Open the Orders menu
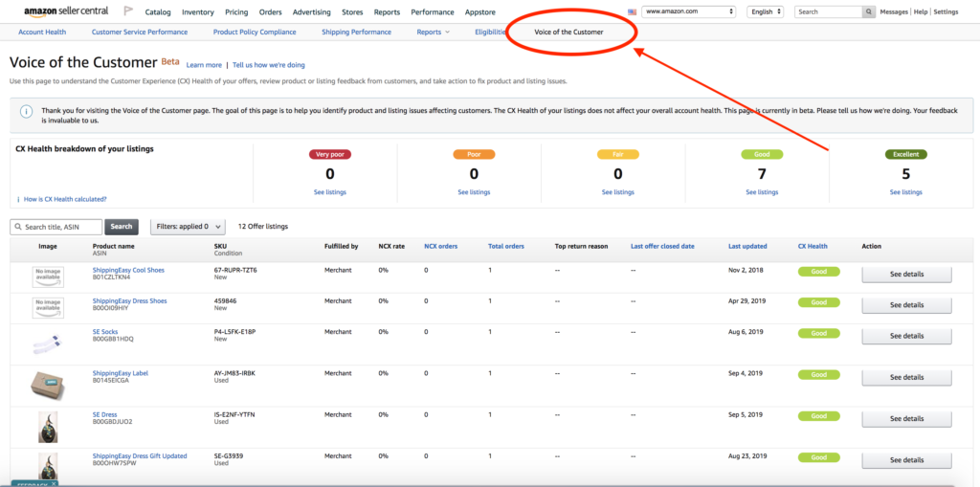The height and width of the screenshot is (487, 980). (271, 11)
